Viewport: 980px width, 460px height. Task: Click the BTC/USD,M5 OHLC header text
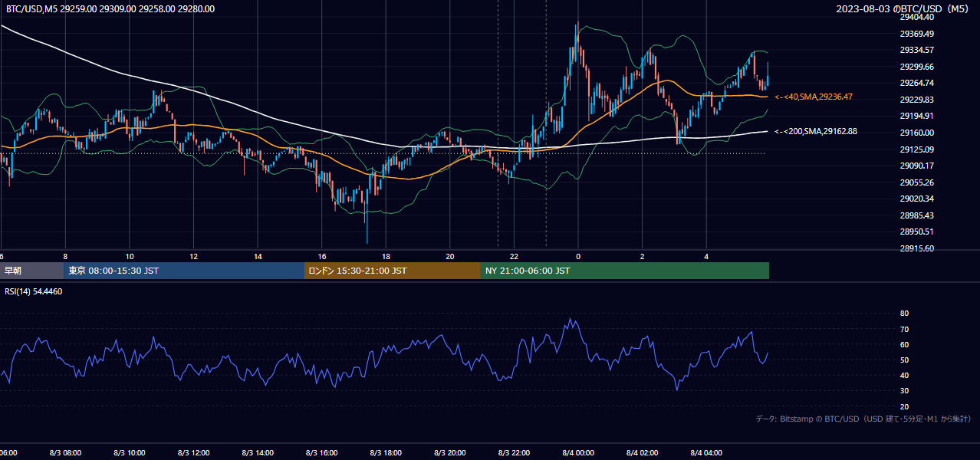click(110, 9)
